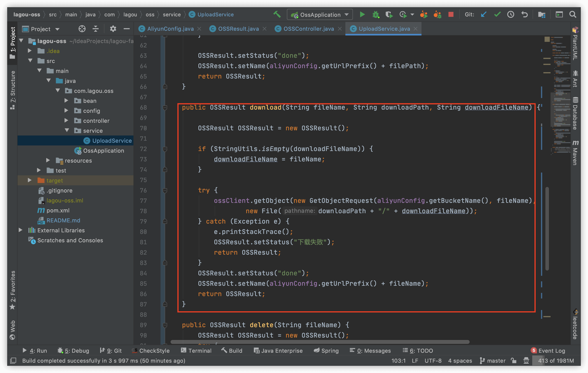588x373 pixels.
Task: Click the horizontal editor scrollbar
Action: click(320, 342)
